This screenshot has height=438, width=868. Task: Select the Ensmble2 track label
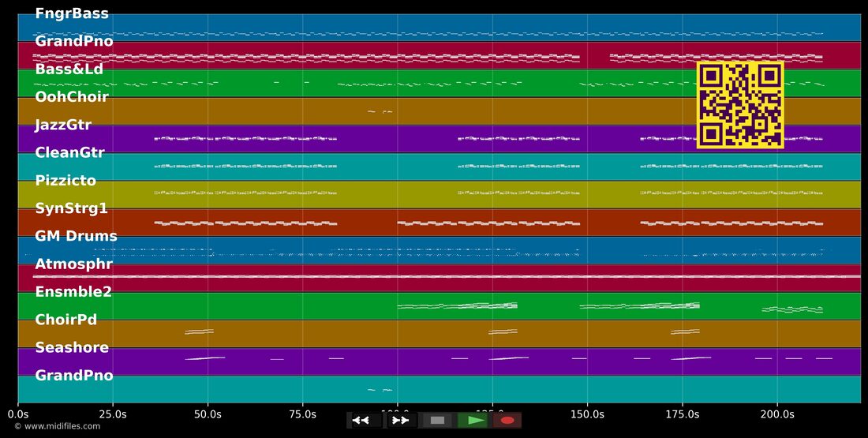click(x=73, y=292)
